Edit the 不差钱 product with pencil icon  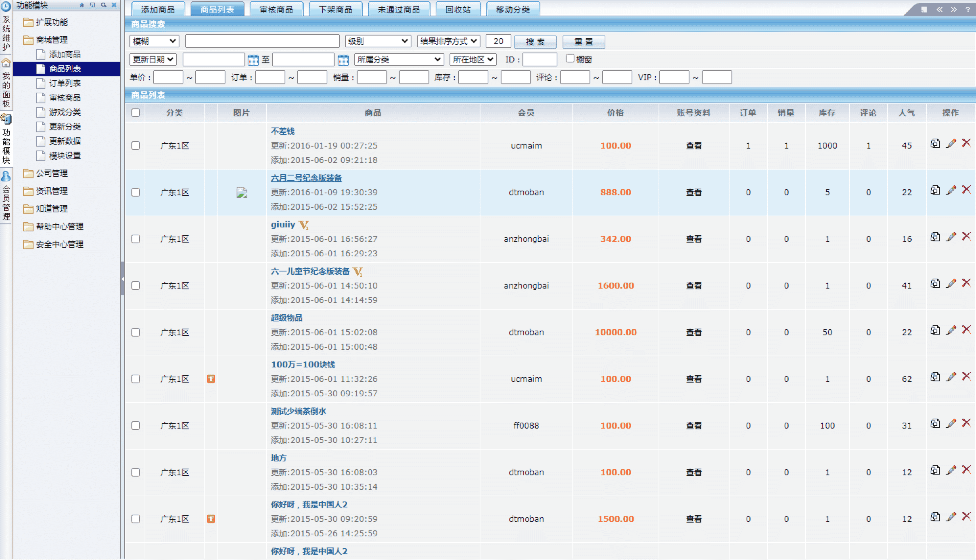pos(951,144)
